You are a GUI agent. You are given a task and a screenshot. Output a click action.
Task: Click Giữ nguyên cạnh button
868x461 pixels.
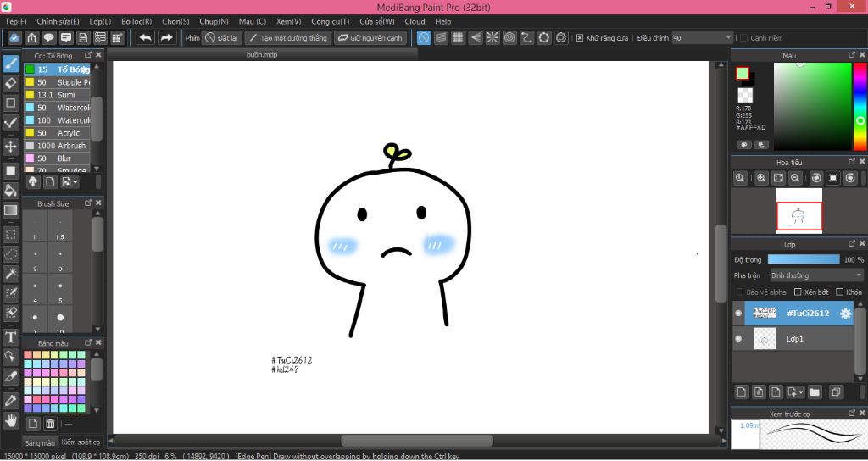point(370,38)
